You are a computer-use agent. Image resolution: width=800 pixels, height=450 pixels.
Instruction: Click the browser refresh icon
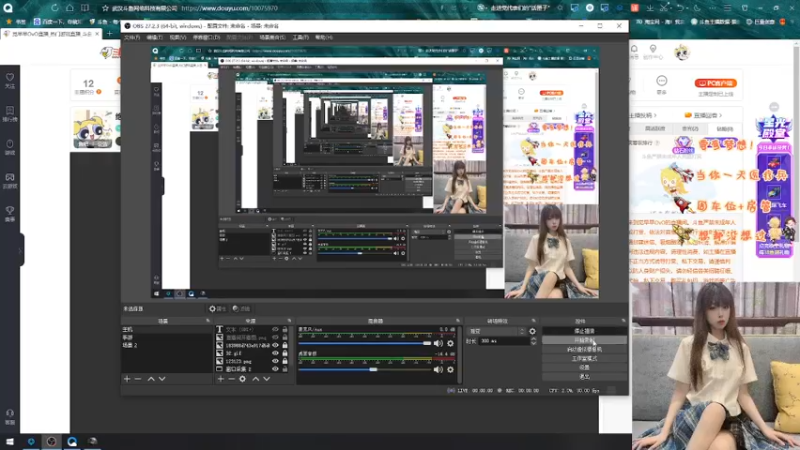(x=54, y=8)
